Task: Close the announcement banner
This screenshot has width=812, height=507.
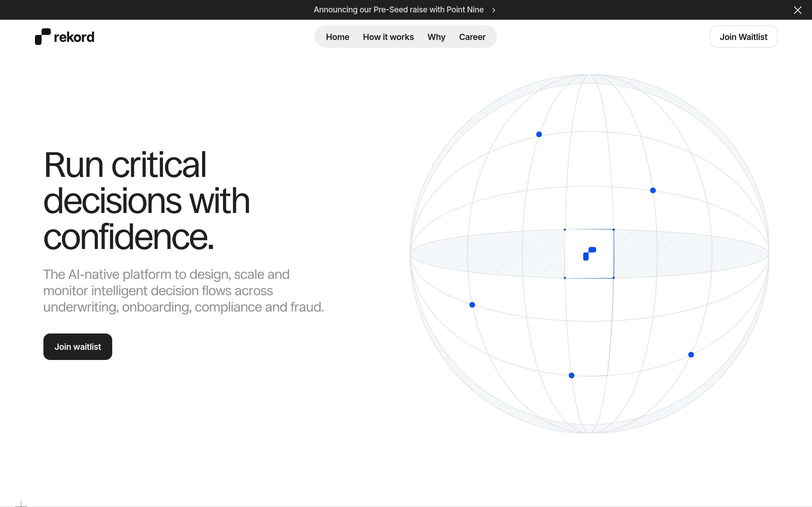Action: 797,10
